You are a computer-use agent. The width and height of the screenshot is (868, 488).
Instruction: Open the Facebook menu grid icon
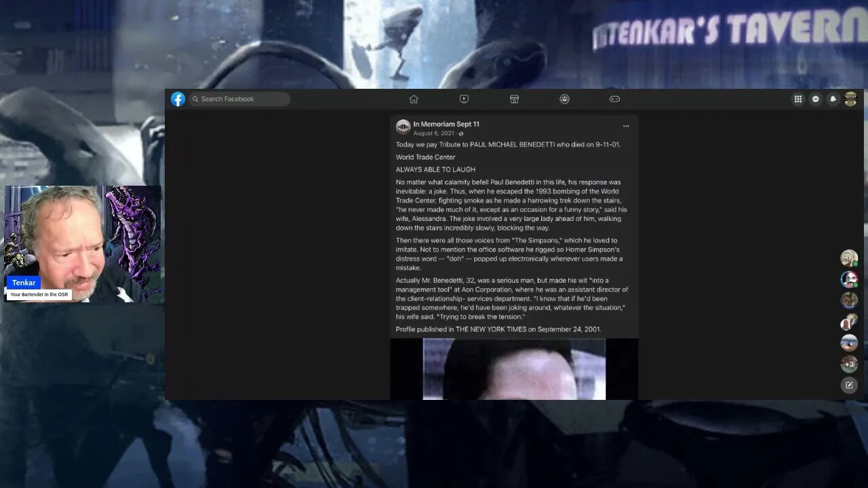click(798, 99)
